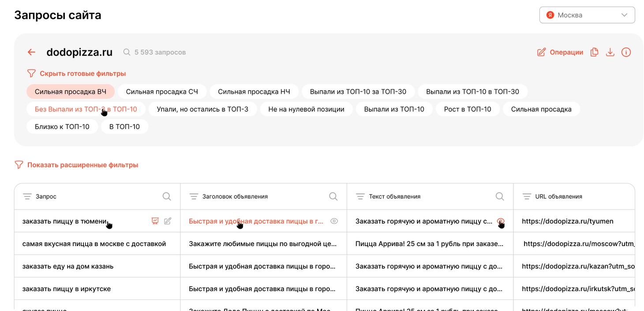Open link https://dodopizza.ru/tyumen
This screenshot has width=644, height=311.
coord(568,221)
